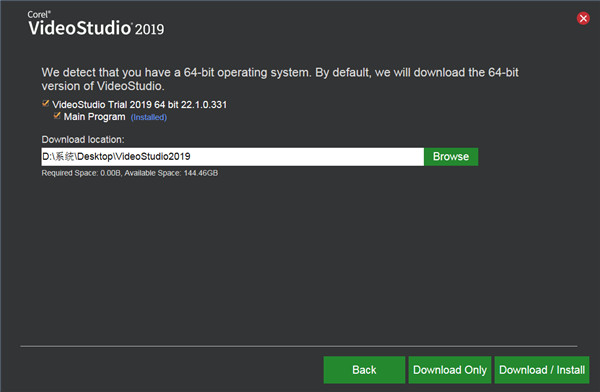Click the small Corel brand text
This screenshot has height=392, width=600.
[39, 15]
